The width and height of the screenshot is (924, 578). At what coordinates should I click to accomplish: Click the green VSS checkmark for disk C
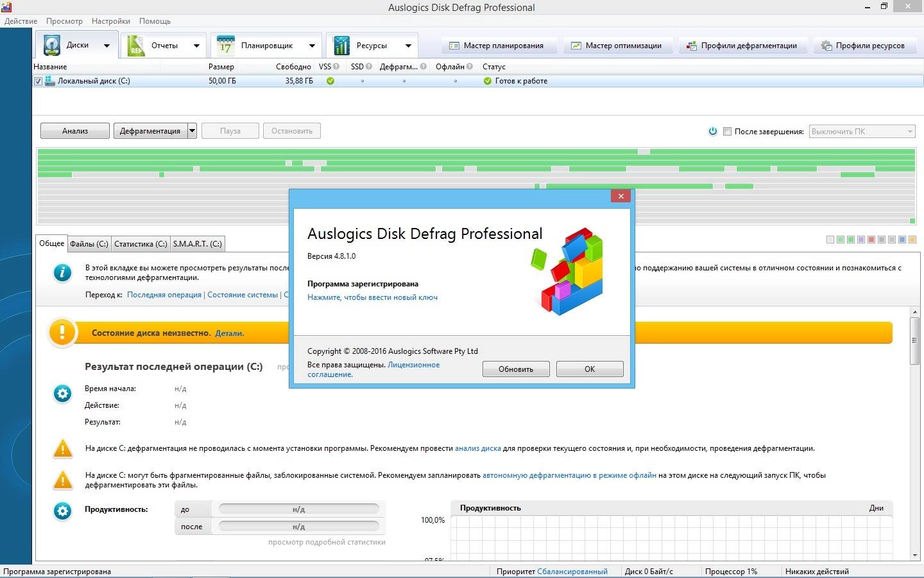pos(330,81)
